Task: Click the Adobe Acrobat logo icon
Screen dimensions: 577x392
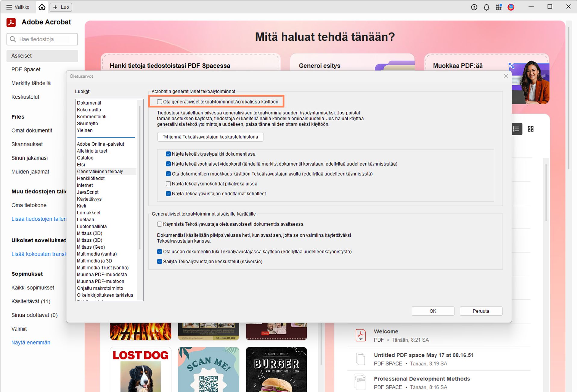Action: [11, 22]
